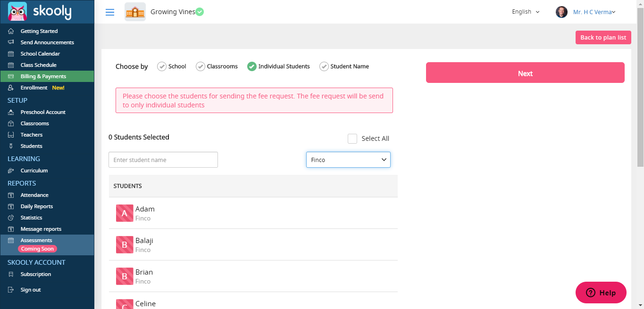This screenshot has height=309, width=644.
Task: Open Getting Started menu item
Action: click(x=39, y=31)
